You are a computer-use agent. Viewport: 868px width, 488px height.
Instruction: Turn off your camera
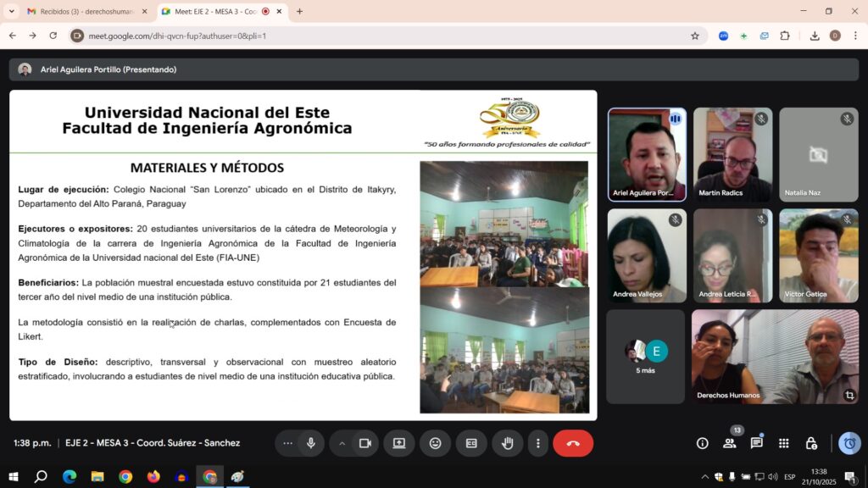[x=364, y=442]
